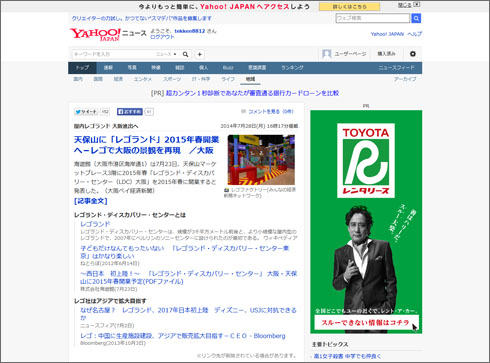This screenshot has width=490, height=363.
Task: Click the Legoland article photo thumbnail
Action: click(x=261, y=160)
